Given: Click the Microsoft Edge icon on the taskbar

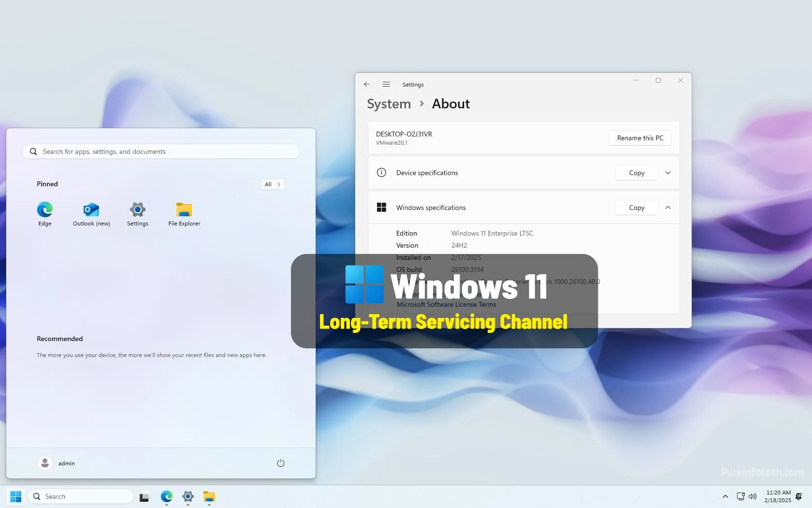Looking at the screenshot, I should pyautogui.click(x=166, y=497).
